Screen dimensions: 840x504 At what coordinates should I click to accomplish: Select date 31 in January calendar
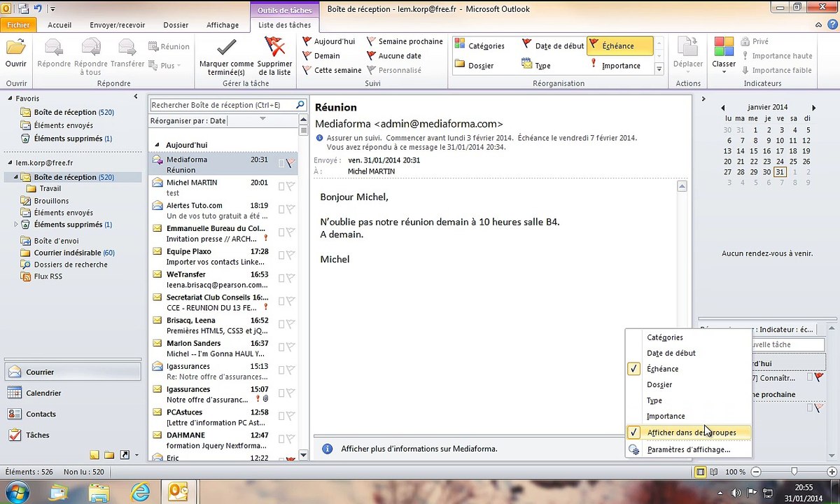tap(780, 171)
